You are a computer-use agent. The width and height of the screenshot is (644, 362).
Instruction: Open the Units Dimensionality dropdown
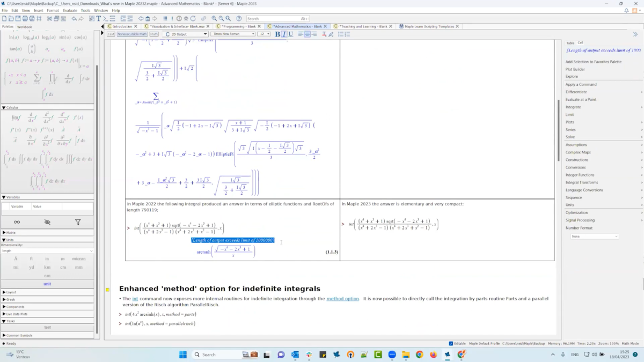[x=47, y=250]
